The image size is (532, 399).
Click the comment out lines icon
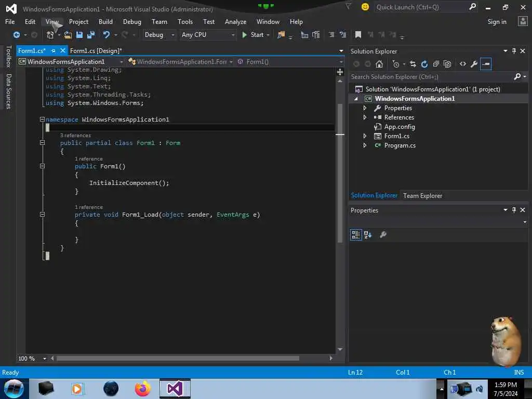click(x=331, y=35)
